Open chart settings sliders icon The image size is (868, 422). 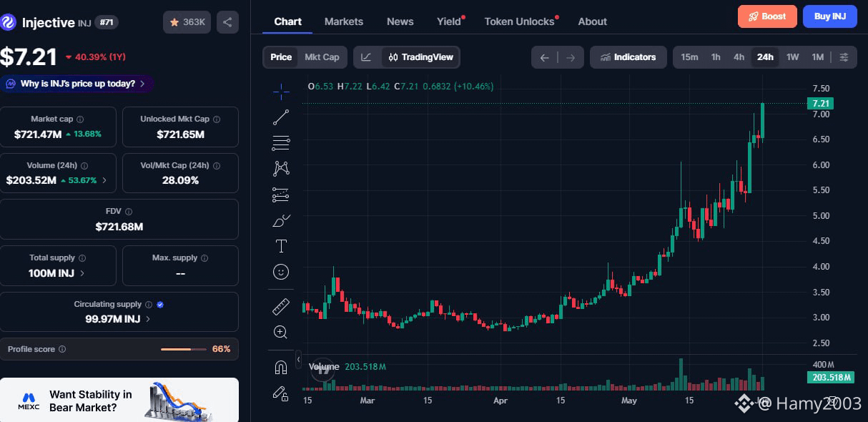click(x=844, y=57)
